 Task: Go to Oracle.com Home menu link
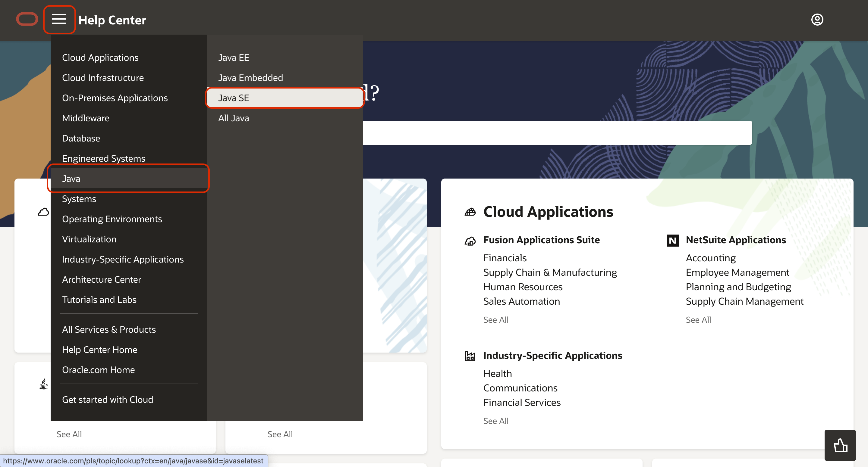click(98, 370)
